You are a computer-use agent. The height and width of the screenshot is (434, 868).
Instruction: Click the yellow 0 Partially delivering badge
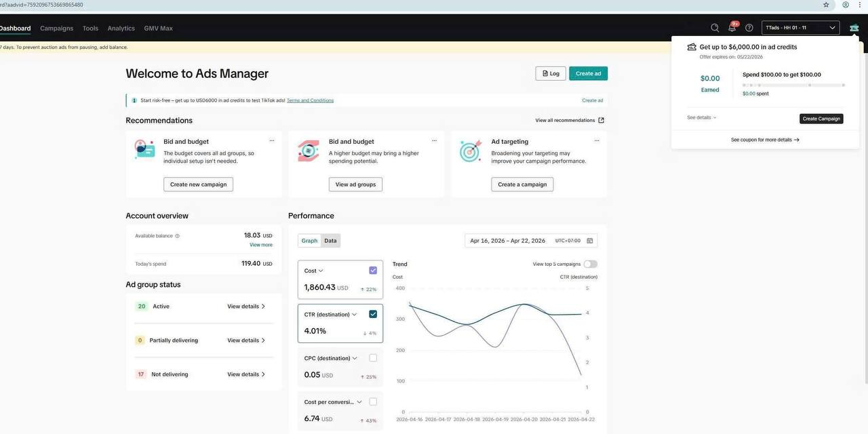(x=140, y=340)
